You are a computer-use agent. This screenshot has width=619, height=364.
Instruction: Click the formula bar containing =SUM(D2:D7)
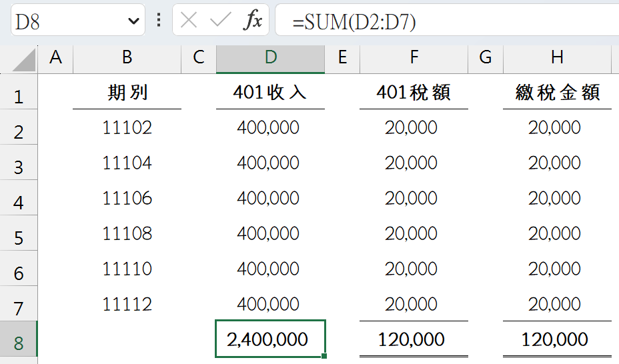(447, 21)
